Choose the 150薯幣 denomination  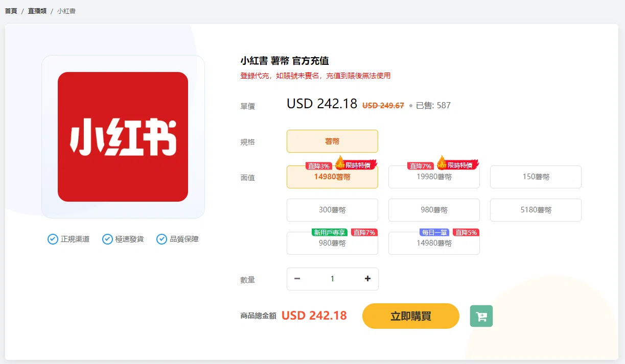tap(536, 177)
